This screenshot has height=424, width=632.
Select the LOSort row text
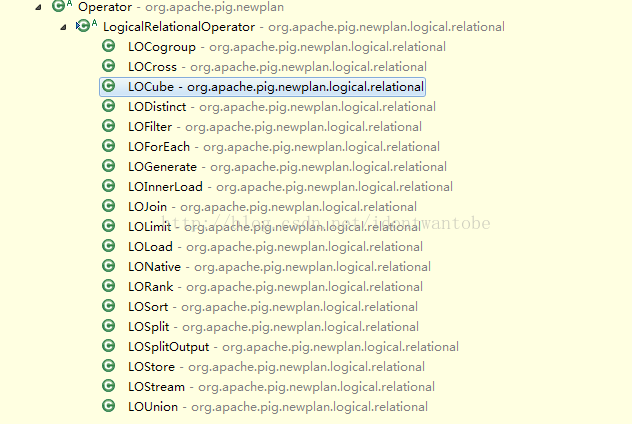[273, 307]
